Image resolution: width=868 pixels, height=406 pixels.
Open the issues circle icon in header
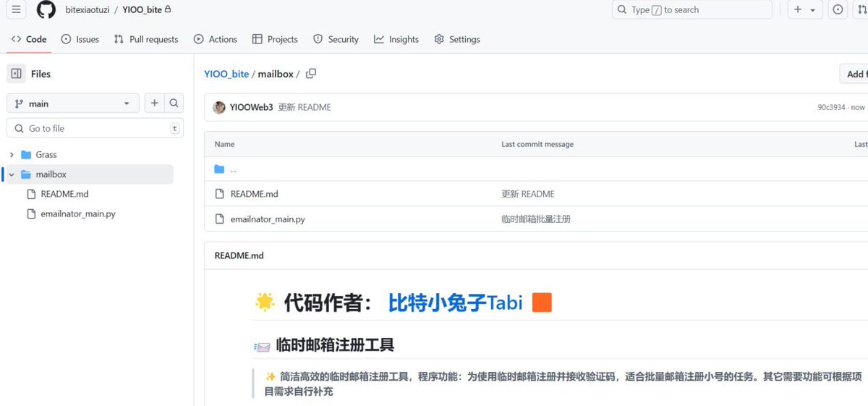pyautogui.click(x=838, y=10)
